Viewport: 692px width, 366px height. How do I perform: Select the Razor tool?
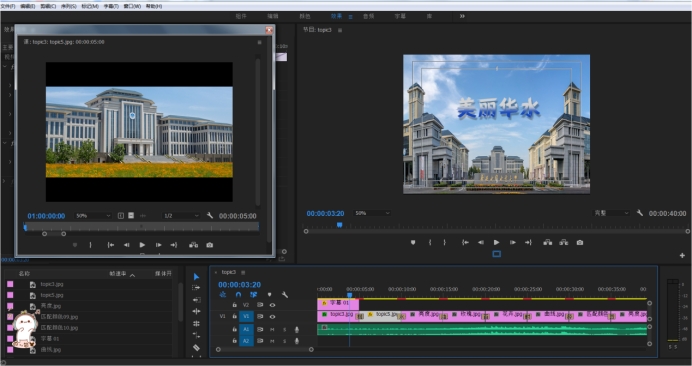196,348
